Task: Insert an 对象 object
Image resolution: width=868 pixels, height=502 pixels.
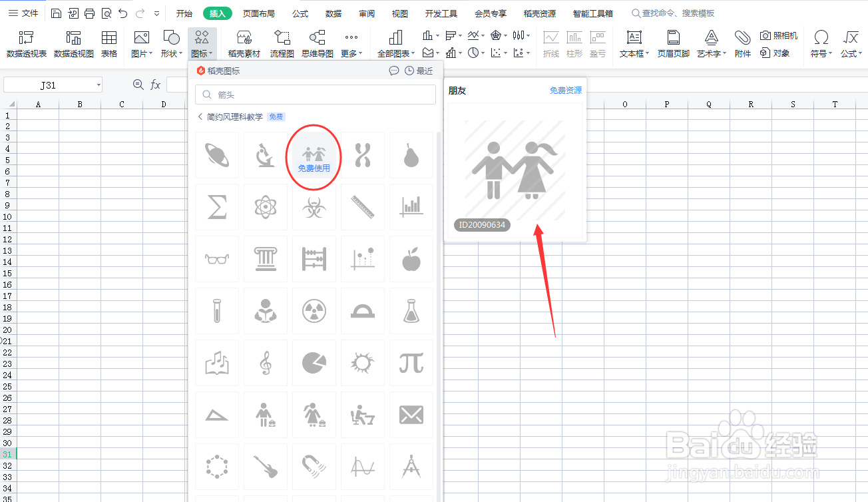Action: 775,53
